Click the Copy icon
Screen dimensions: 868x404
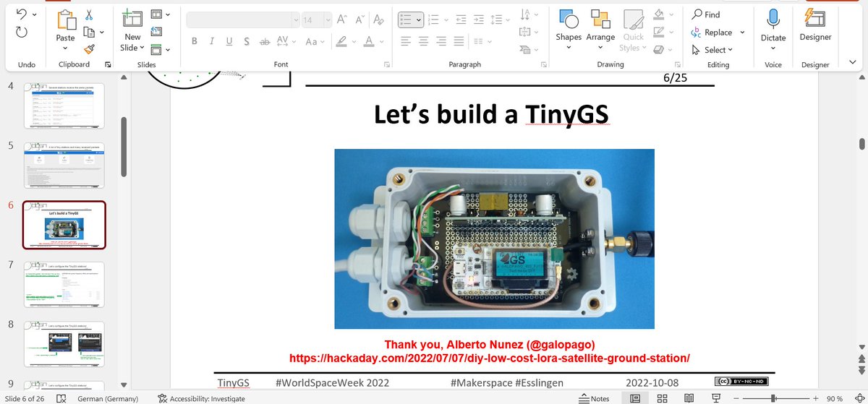pyautogui.click(x=89, y=32)
